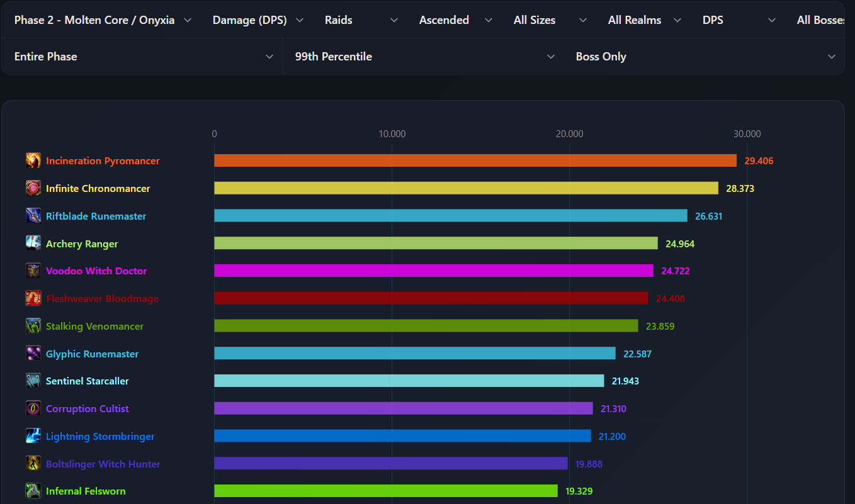Click the Stalking Venomancer icon
The height and width of the screenshot is (504, 855).
[33, 326]
